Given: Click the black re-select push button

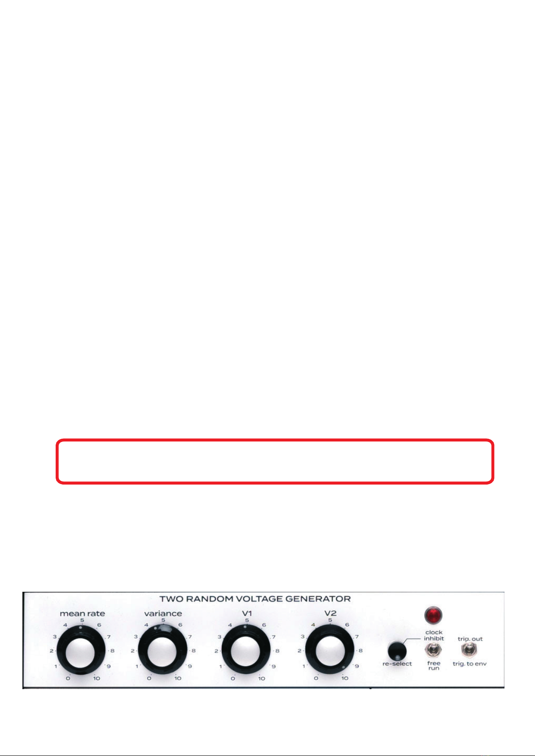Looking at the screenshot, I should tap(397, 651).
